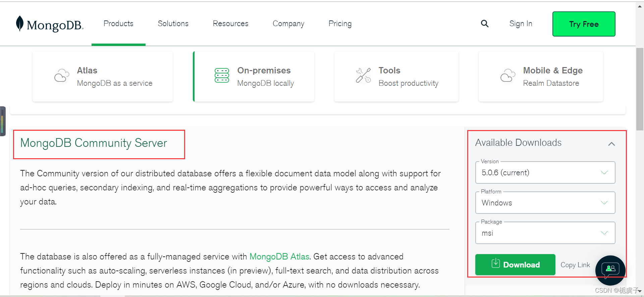Select the Mobile & Edge Realm Datastore card
Image resolution: width=644 pixels, height=297 pixels.
coord(541,76)
